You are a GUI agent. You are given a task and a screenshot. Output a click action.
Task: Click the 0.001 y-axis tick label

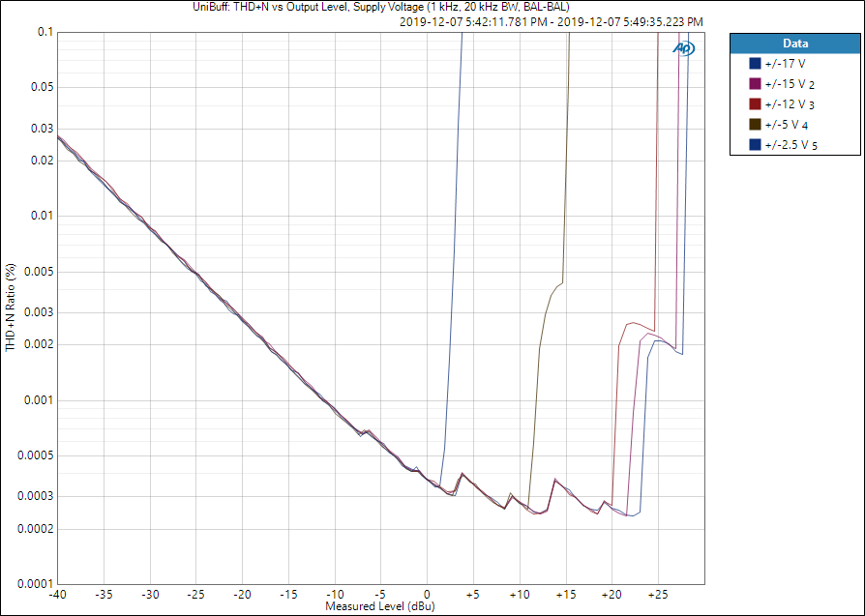tap(39, 400)
